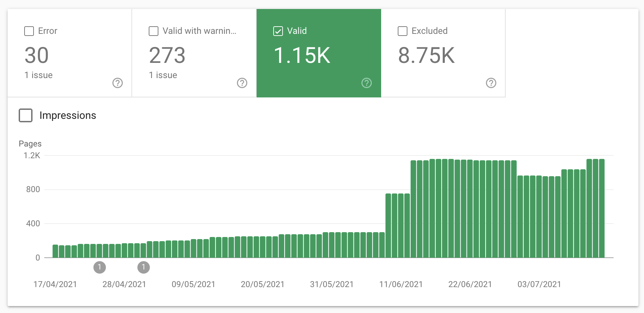644x313 pixels.
Task: Select the Valid with warnings 273 card
Action: click(x=194, y=53)
